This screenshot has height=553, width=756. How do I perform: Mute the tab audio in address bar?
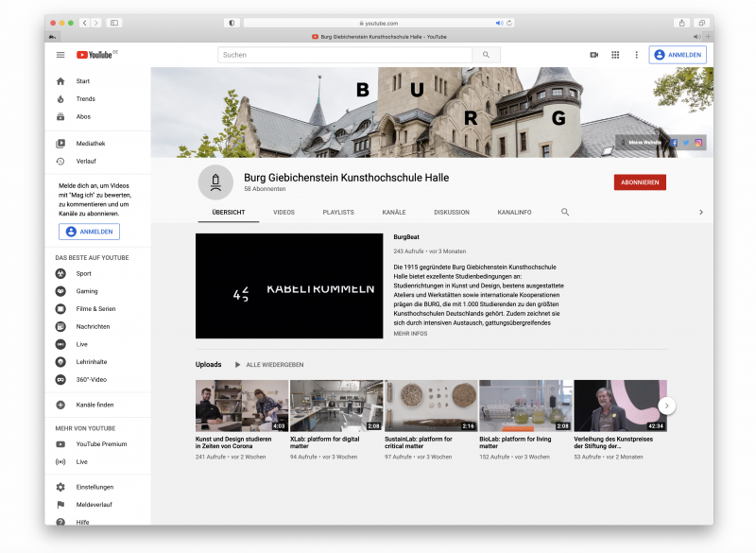pos(500,23)
